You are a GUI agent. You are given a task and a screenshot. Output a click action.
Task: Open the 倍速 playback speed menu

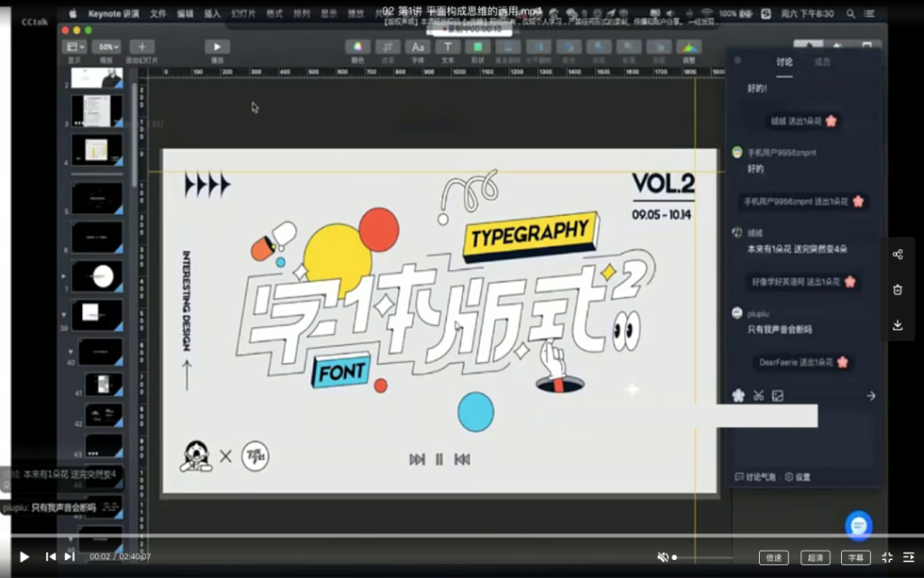[773, 558]
